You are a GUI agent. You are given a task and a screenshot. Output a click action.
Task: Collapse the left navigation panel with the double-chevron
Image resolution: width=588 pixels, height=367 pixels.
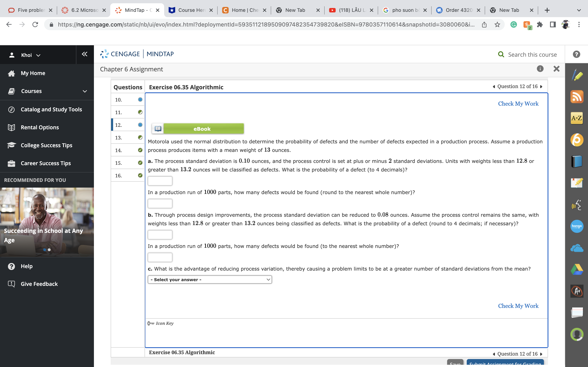coord(84,54)
